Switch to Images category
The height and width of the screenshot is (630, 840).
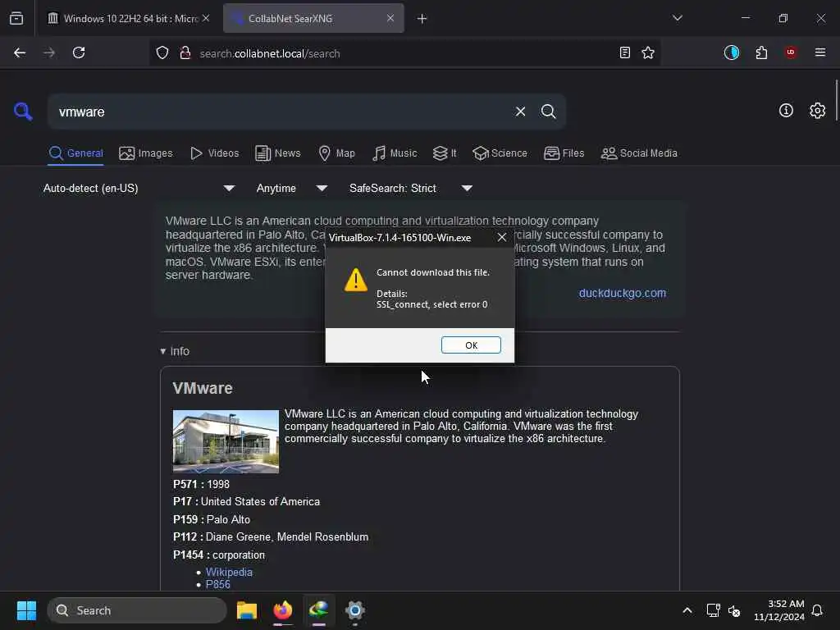click(146, 153)
